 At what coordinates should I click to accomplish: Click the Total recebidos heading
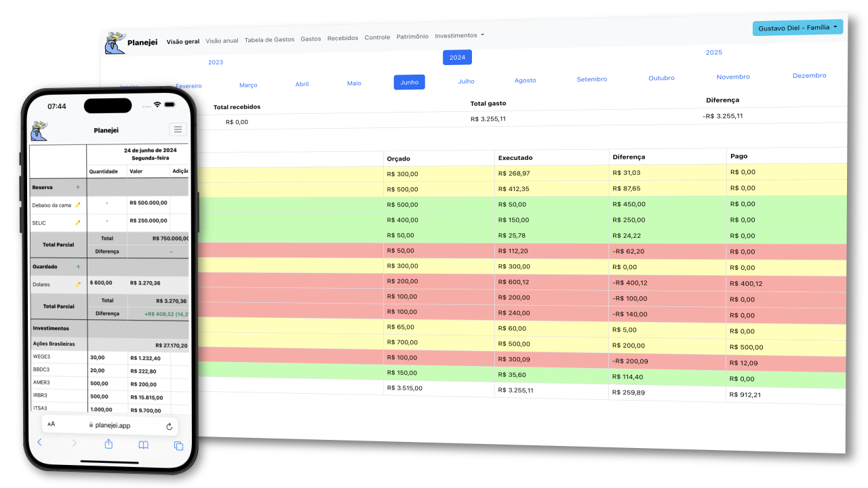coord(237,107)
